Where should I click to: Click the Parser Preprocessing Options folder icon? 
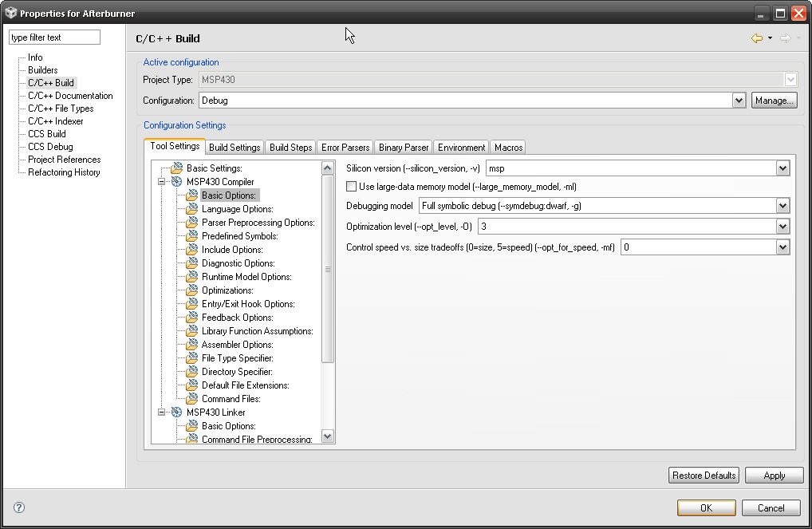tap(191, 222)
